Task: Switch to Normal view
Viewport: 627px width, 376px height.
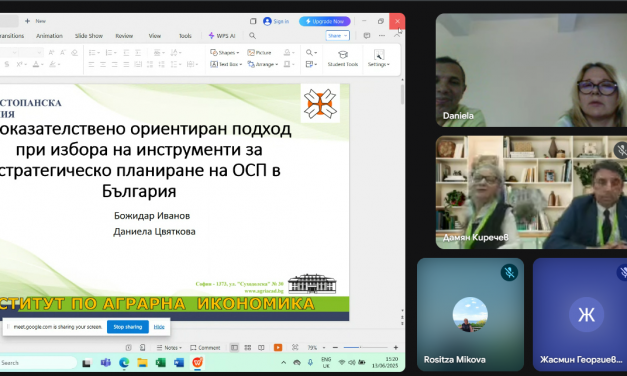Action: [234, 348]
